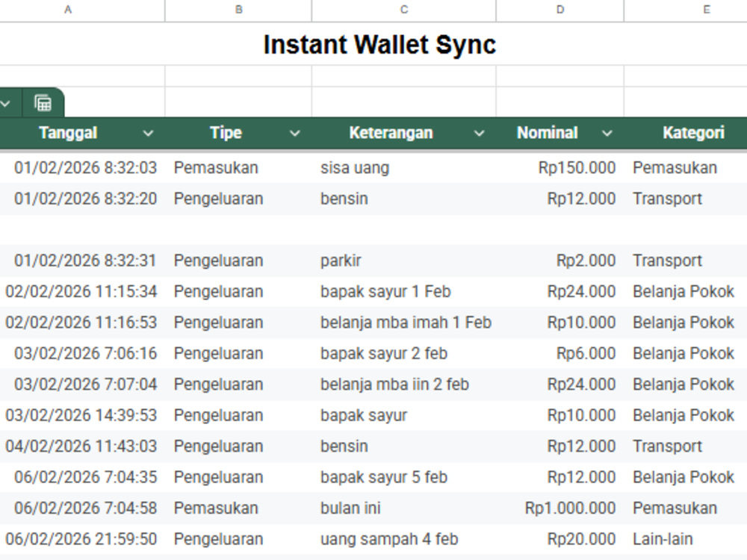
Task: Select column E header
Action: click(686, 10)
